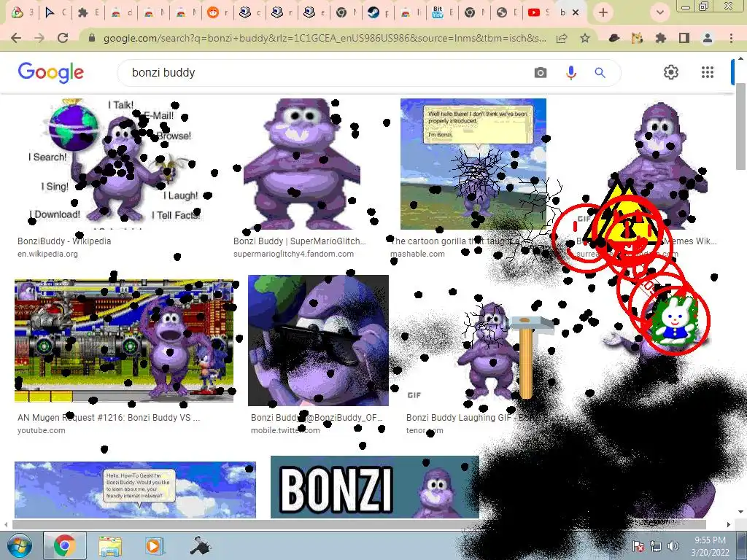The height and width of the screenshot is (560, 747).
Task: Click the forward navigation arrow
Action: pyautogui.click(x=39, y=38)
